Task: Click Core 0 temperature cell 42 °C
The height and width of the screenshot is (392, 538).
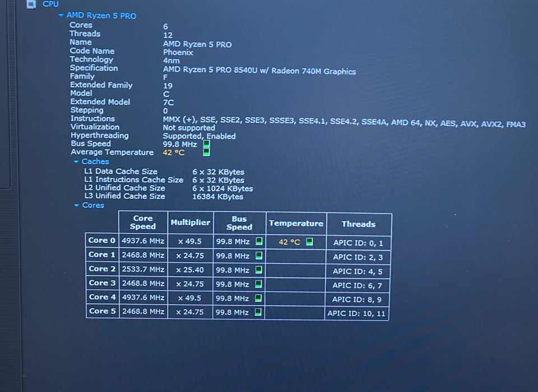Action: tap(296, 242)
